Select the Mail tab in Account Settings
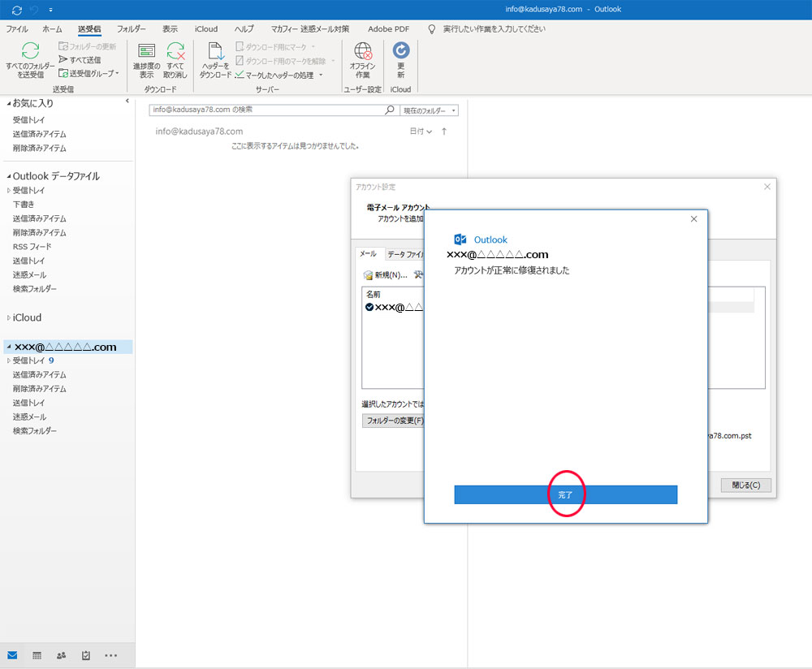812x669 pixels. [368, 254]
